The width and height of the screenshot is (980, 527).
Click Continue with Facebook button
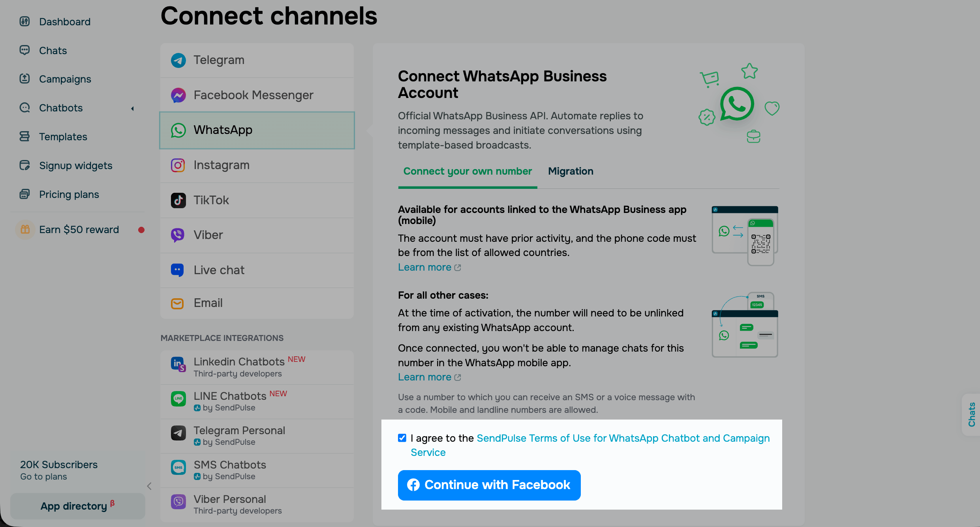pyautogui.click(x=489, y=485)
